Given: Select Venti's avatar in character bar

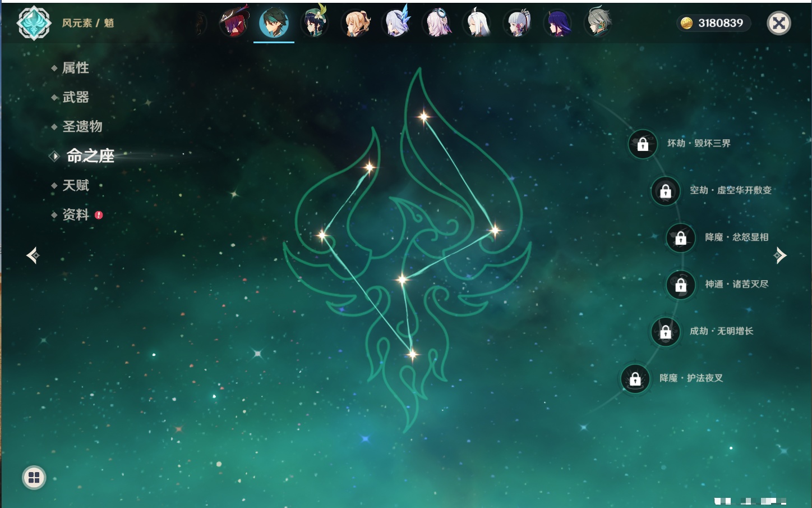Looking at the screenshot, I should click(315, 22).
